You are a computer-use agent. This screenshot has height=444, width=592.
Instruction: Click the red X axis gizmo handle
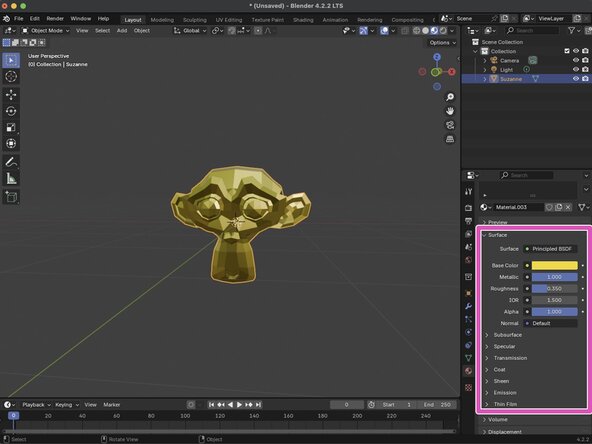pos(452,72)
